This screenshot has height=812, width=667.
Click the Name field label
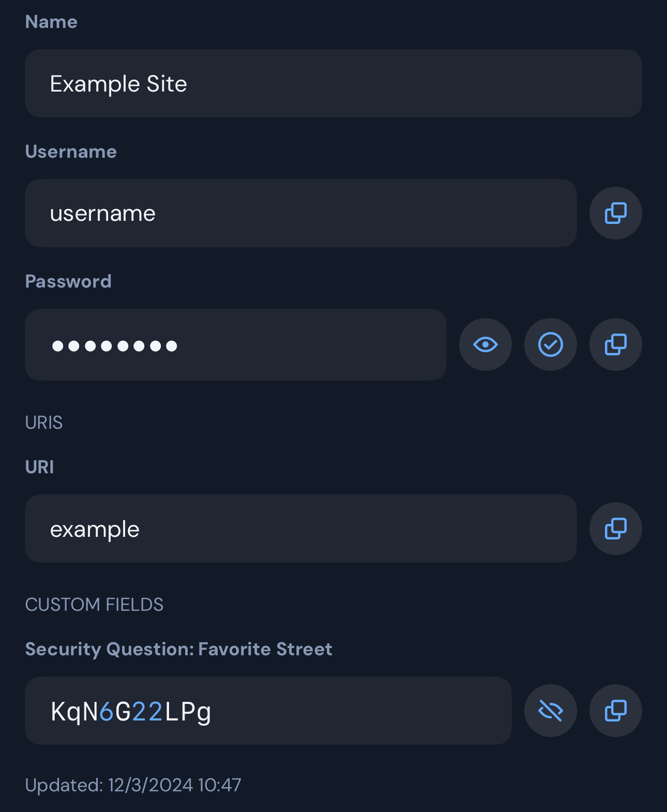tap(51, 22)
